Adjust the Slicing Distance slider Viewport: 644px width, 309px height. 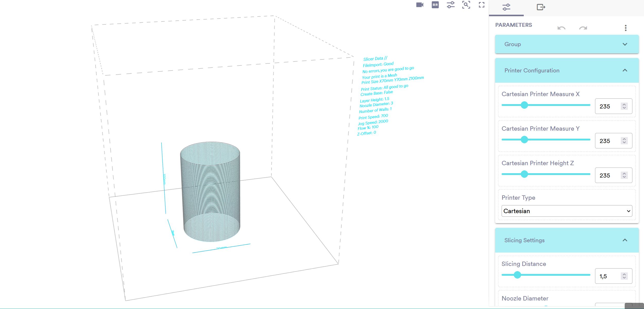[x=517, y=275]
